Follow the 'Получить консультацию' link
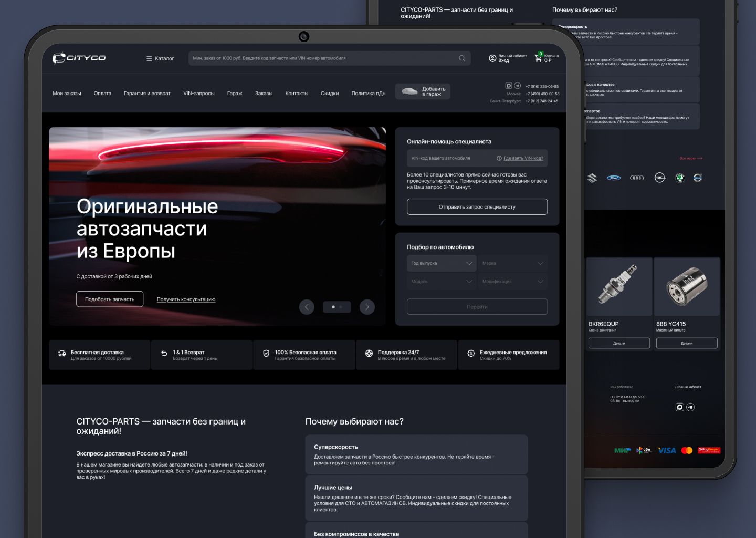The height and width of the screenshot is (538, 756). tap(186, 299)
